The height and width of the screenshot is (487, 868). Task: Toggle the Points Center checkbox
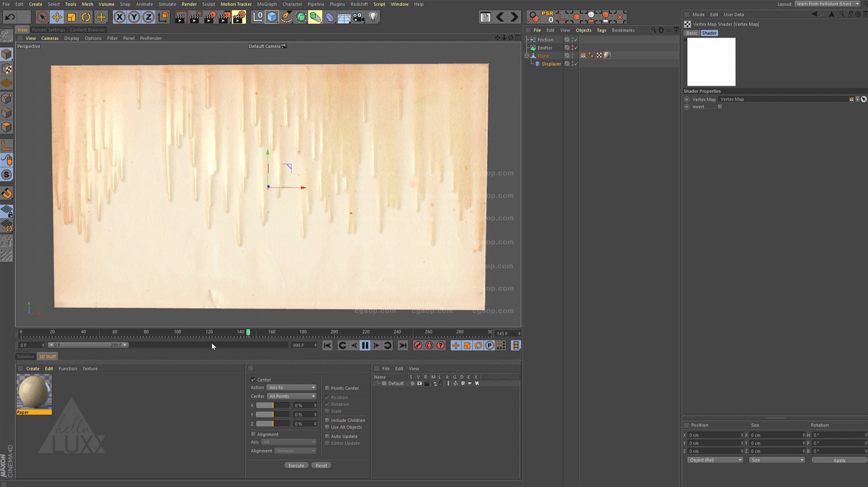[327, 388]
